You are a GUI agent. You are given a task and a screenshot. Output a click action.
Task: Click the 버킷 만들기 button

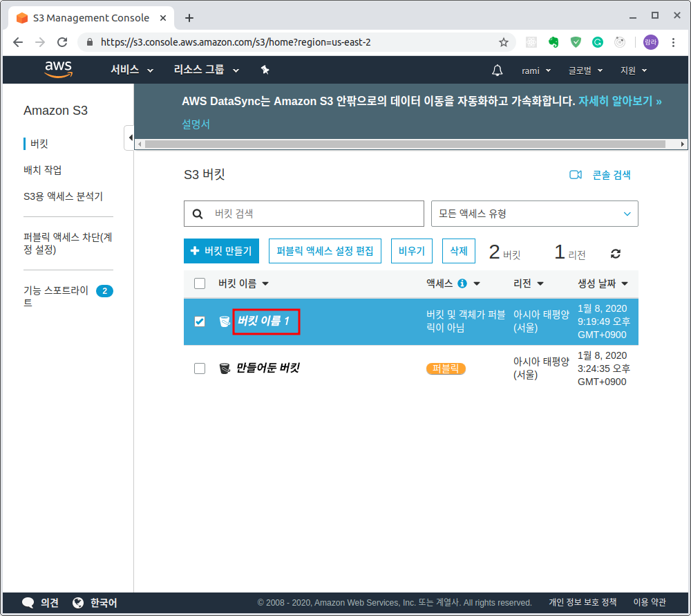coord(221,251)
